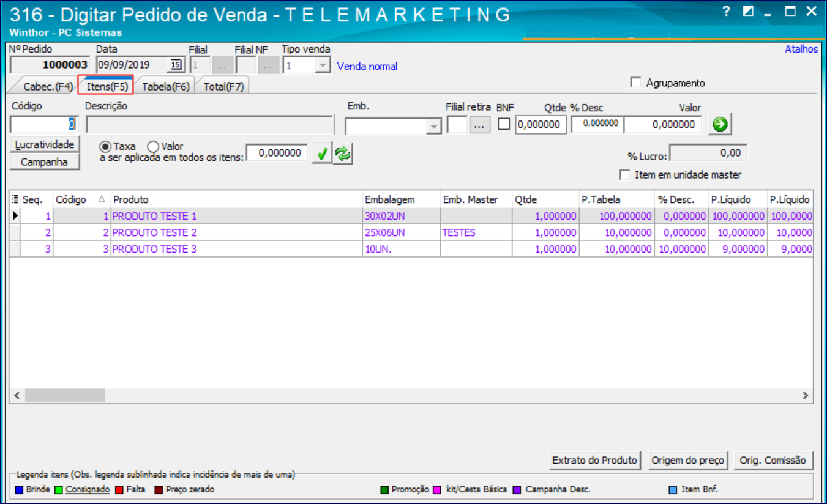This screenshot has width=827, height=504.
Task: Expand the Emb. dropdown list
Action: pos(434,126)
